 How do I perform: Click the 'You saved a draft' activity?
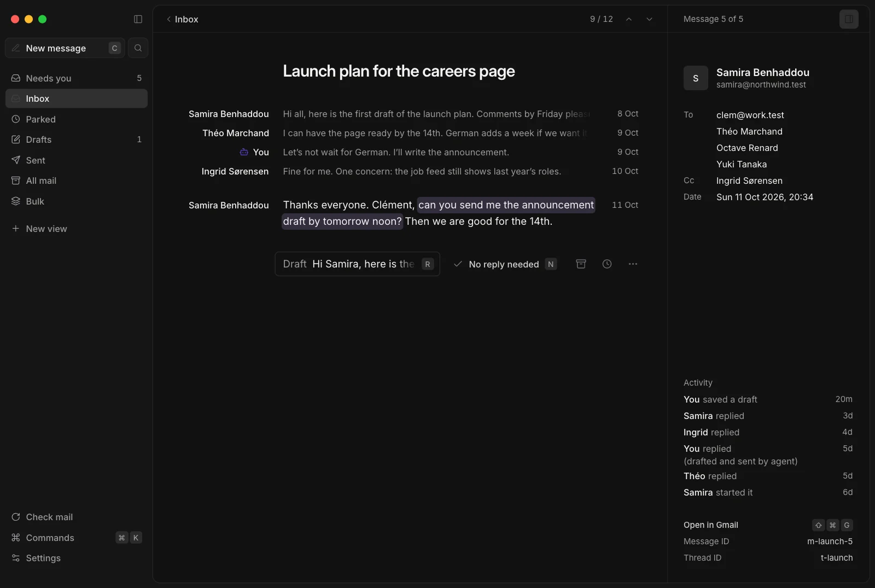(x=768, y=399)
